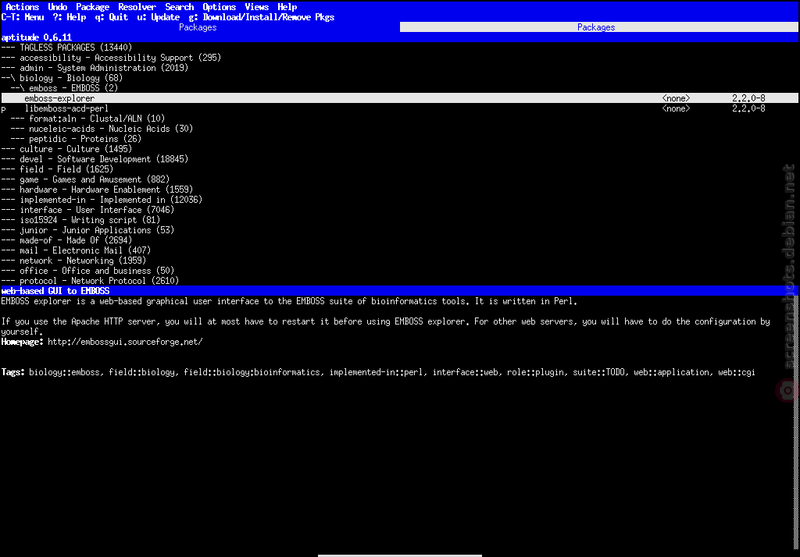This screenshot has width=800, height=557.
Task: Expand culture - Culture (1495) group
Action: point(66,149)
